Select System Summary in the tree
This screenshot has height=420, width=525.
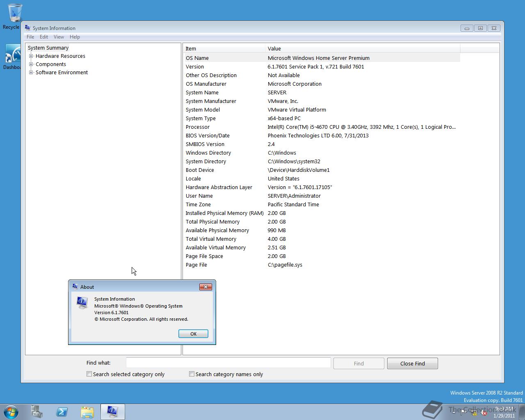tap(48, 48)
